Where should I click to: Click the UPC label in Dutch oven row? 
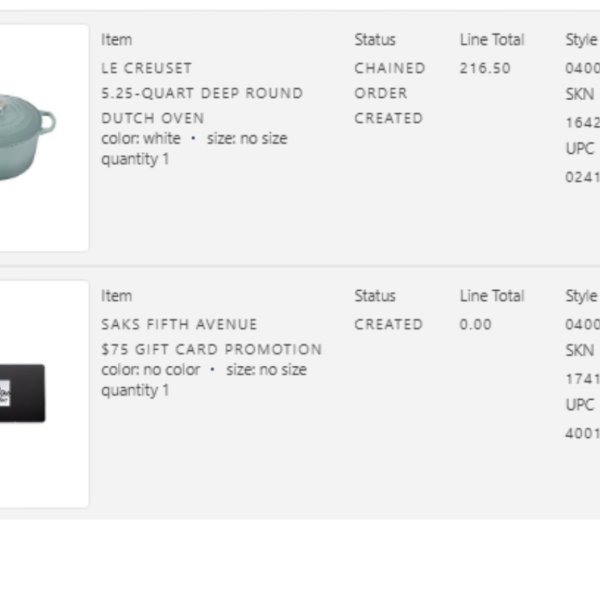coord(580,148)
